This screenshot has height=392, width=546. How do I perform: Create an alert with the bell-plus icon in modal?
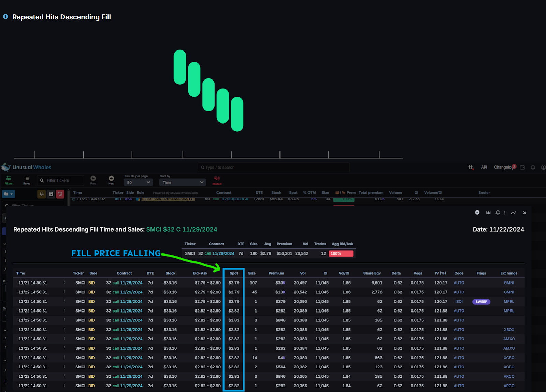[x=498, y=212]
